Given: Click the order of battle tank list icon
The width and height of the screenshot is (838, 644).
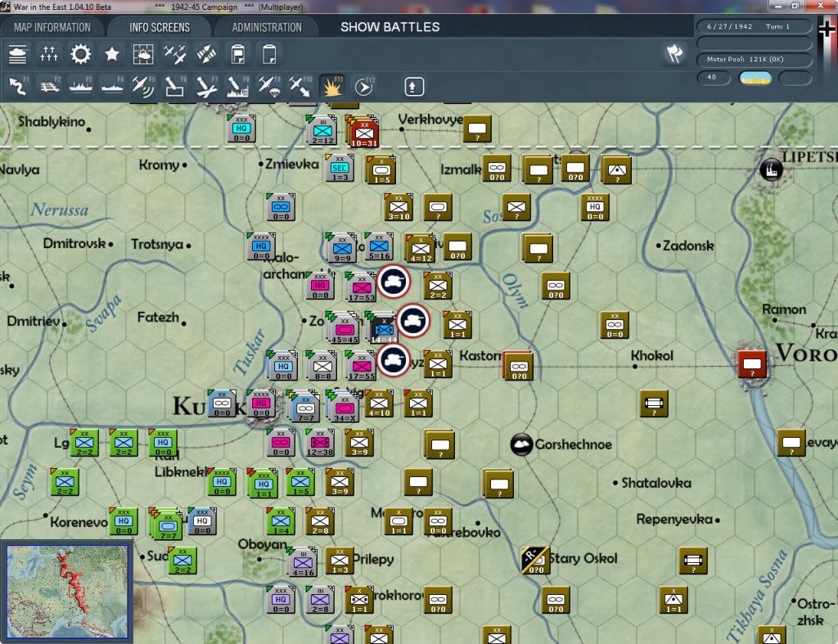Looking at the screenshot, I should click(x=18, y=55).
